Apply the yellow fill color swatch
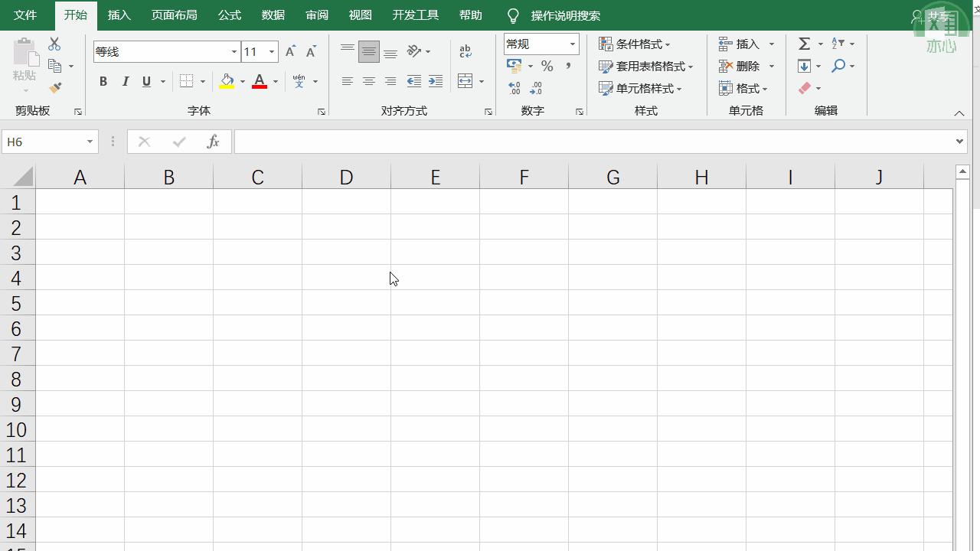 (227, 81)
